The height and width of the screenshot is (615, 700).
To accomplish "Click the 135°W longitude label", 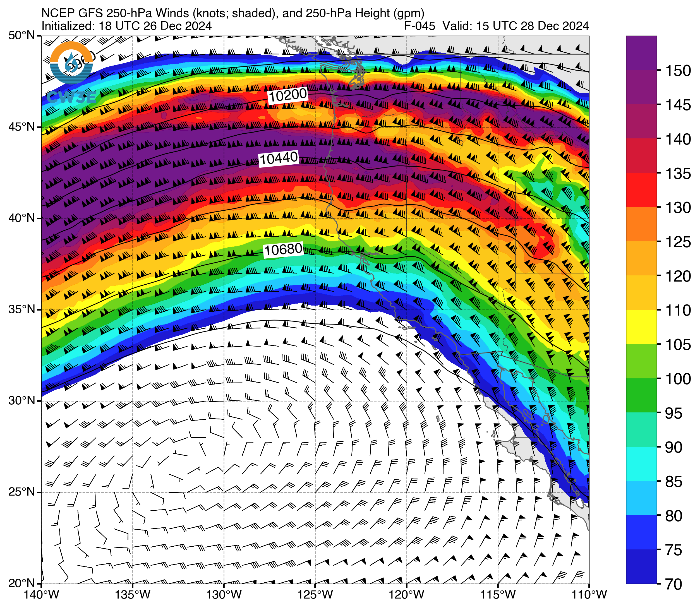I will tap(133, 595).
